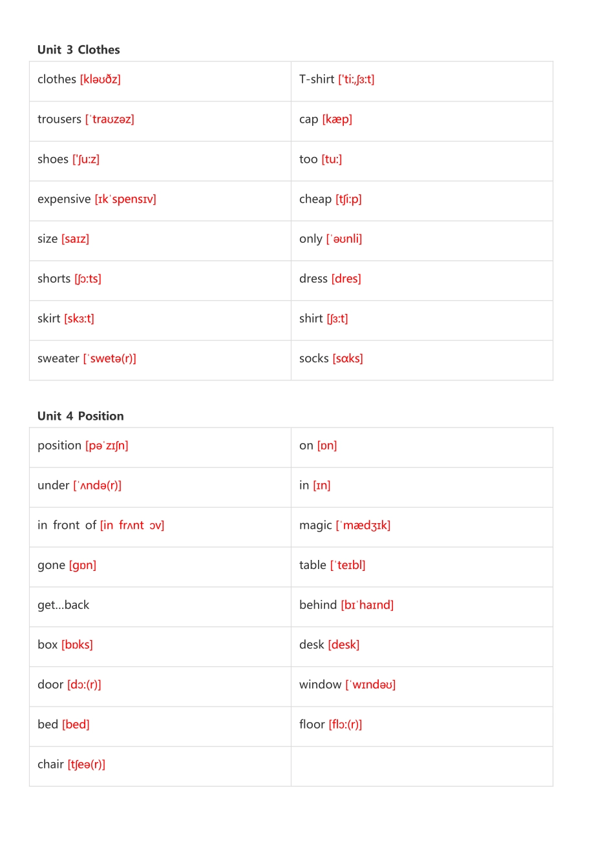The image size is (614, 868).
Task: Click the "Unit 3 Clothes" heading
Action: click(79, 50)
